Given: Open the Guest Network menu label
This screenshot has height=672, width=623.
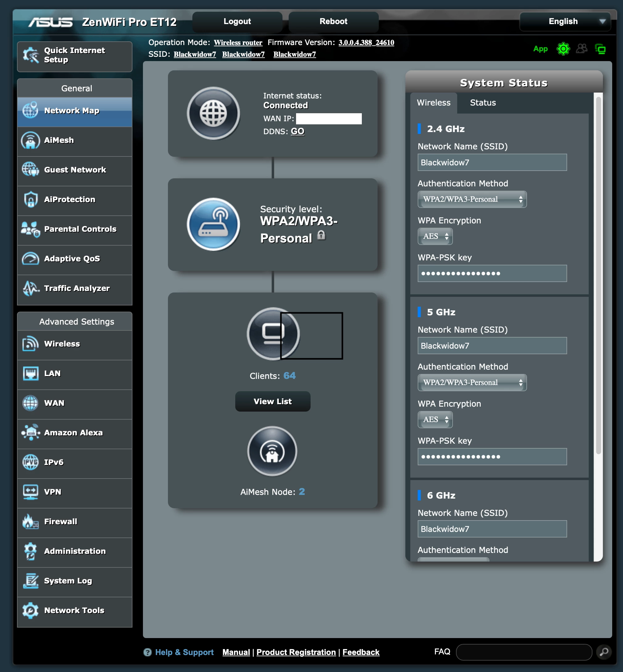Looking at the screenshot, I should point(75,170).
